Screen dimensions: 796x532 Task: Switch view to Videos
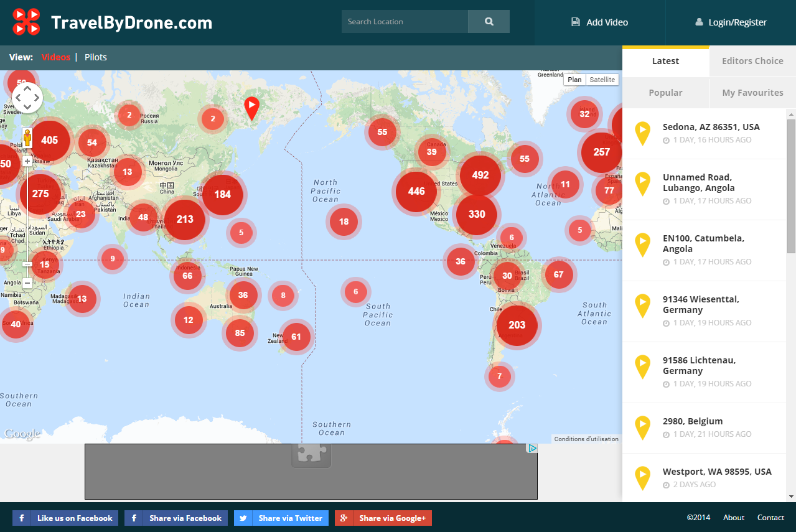click(x=56, y=57)
